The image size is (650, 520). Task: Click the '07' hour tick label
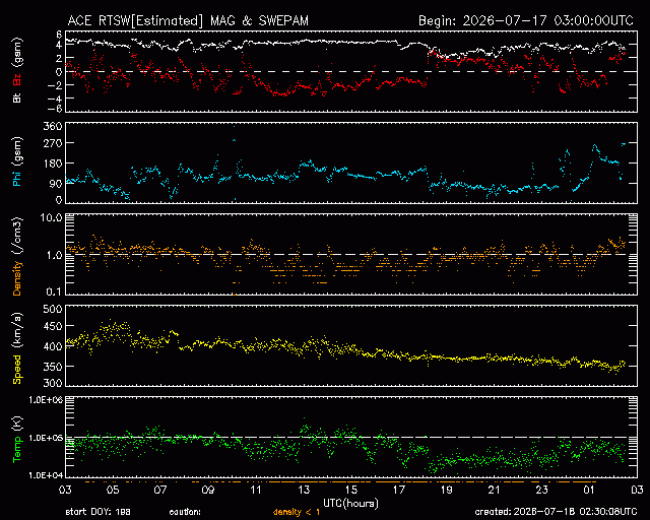point(160,490)
